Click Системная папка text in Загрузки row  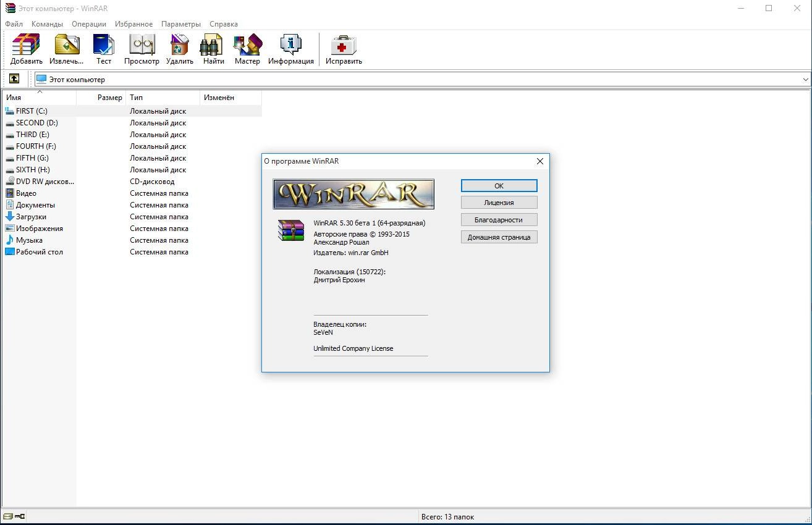click(159, 217)
